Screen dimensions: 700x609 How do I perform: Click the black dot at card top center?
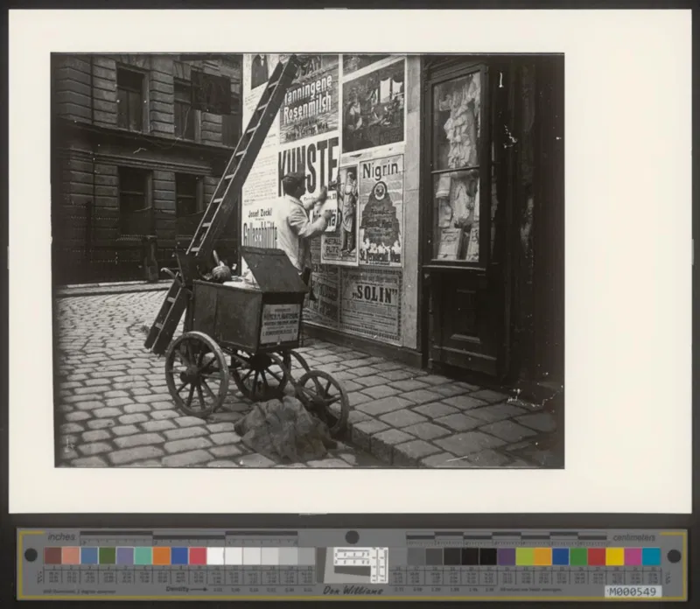(x=352, y=537)
